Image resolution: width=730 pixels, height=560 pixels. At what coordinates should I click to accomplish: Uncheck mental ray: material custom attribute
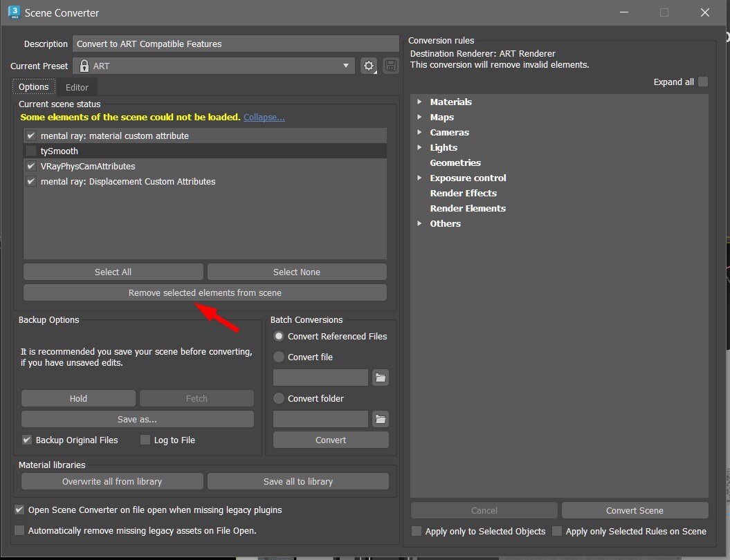point(31,136)
